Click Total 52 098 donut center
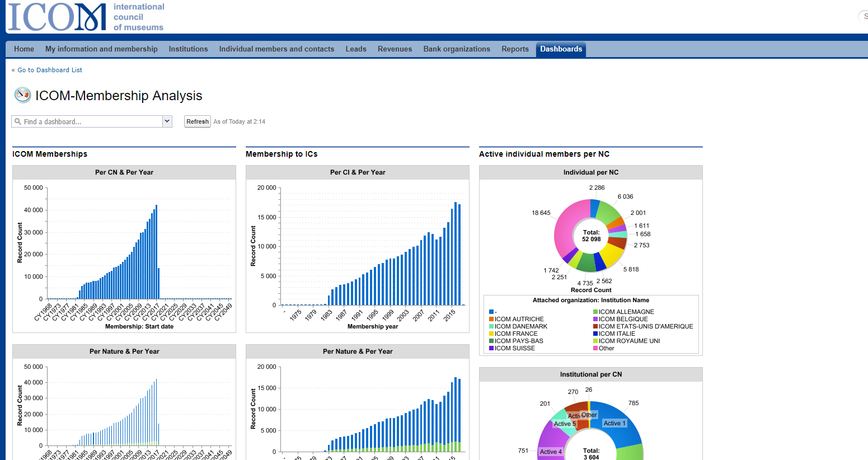868x460 pixels. 591,236
